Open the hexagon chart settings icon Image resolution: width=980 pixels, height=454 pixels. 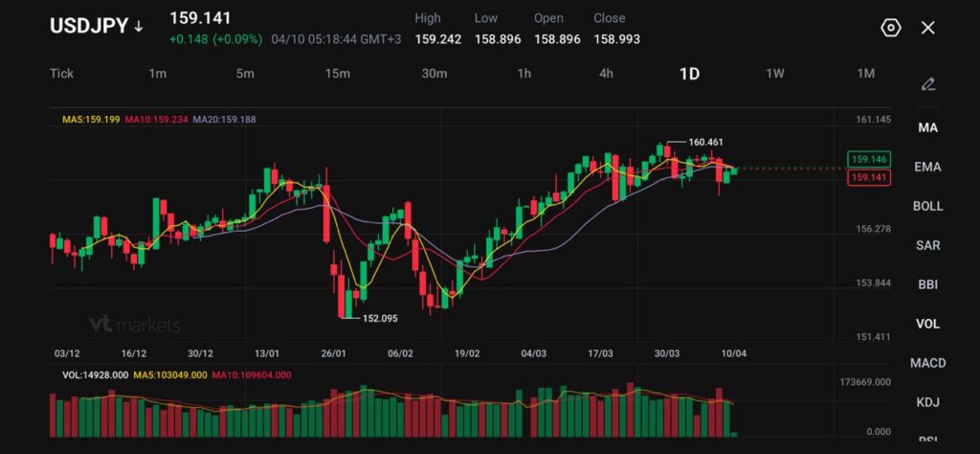point(890,28)
